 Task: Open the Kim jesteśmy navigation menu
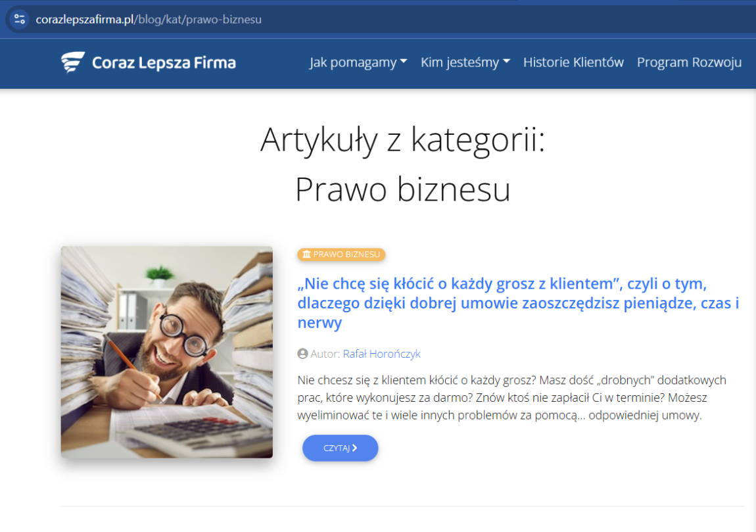point(460,62)
